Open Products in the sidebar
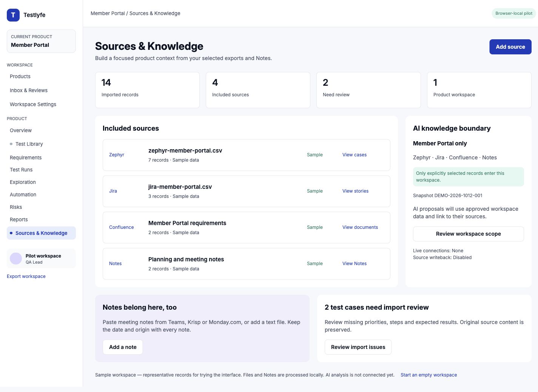Screen dimensions: 538x392 click(20, 76)
